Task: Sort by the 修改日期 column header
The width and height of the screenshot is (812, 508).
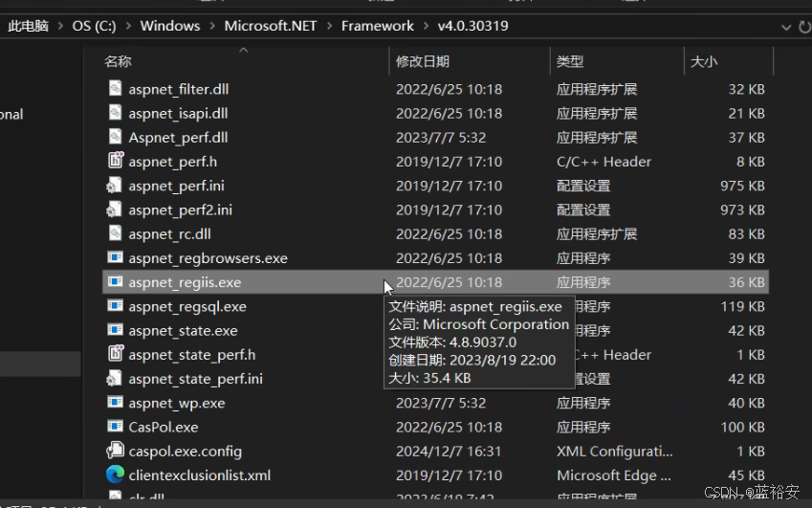Action: coord(423,61)
